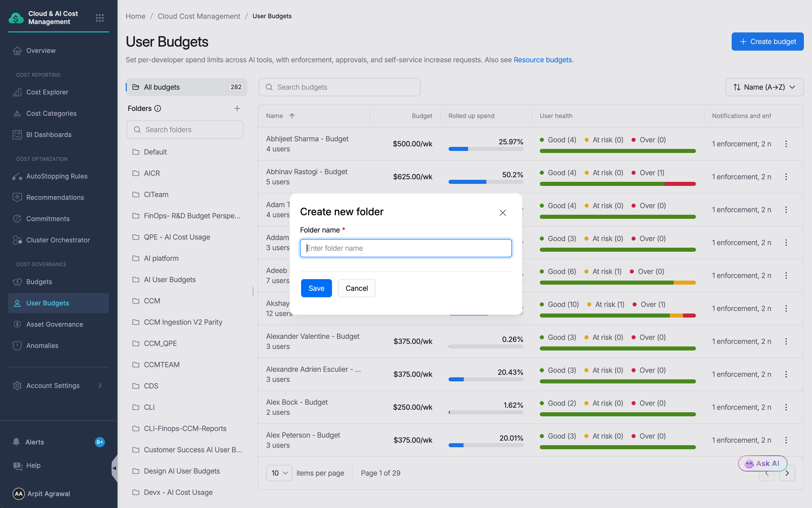Collapse the sidebar with arrow handle

(x=114, y=468)
